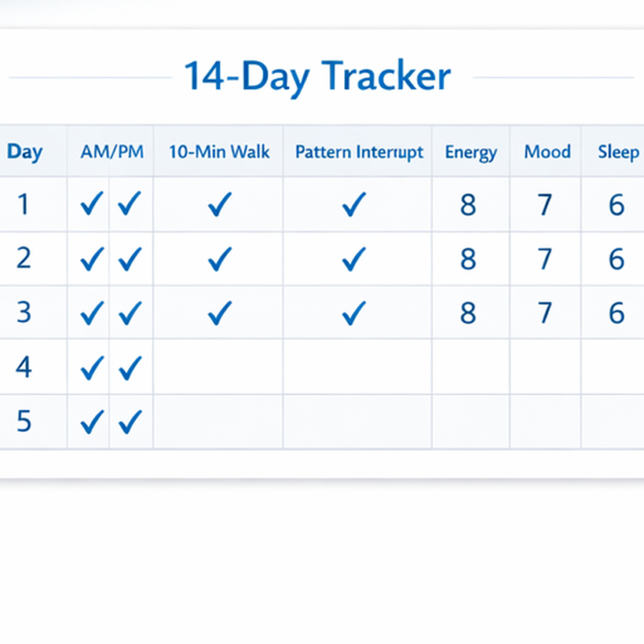Screen dimensions: 644x644
Task: Click empty Day 5 10-Min Walk cell
Action: pos(218,422)
